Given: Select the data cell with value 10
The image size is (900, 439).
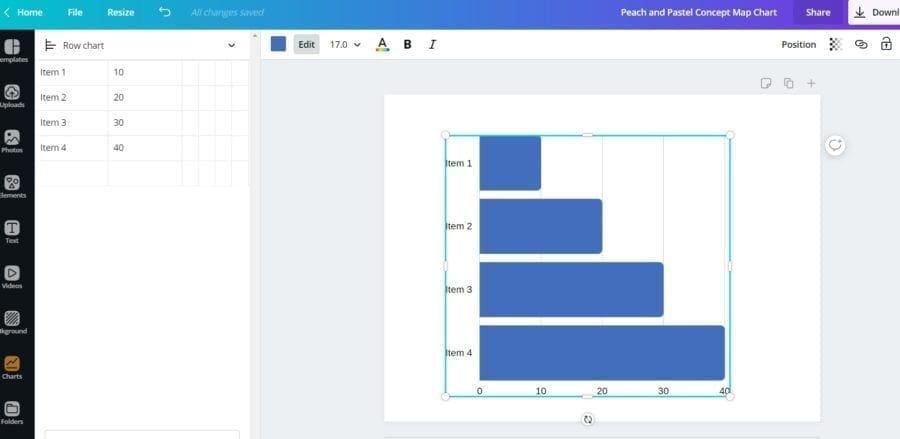Looking at the screenshot, I should point(145,72).
